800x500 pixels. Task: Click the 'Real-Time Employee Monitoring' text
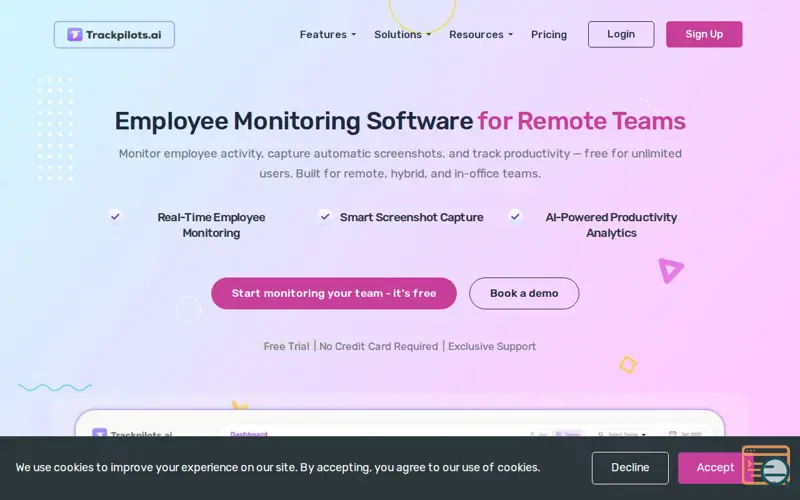tap(211, 225)
